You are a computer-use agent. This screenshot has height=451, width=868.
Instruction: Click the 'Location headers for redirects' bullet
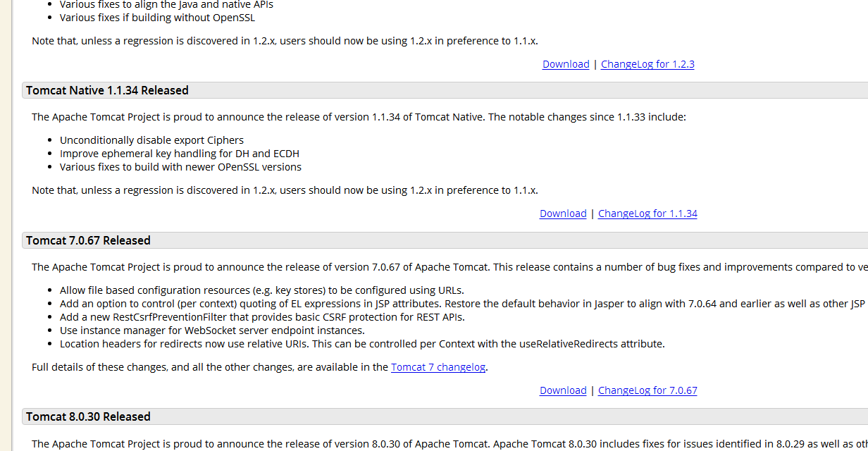(362, 344)
